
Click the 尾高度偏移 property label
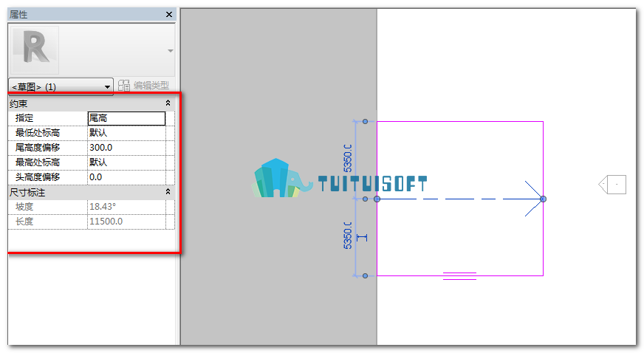pyautogui.click(x=38, y=148)
